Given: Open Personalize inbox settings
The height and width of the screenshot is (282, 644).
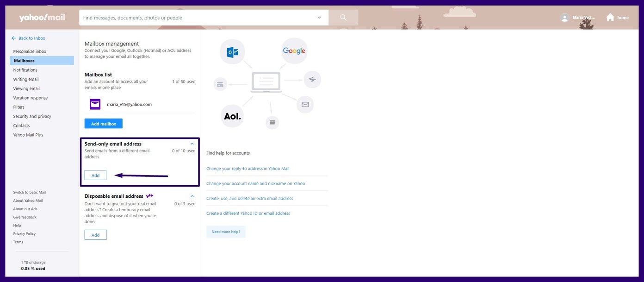Looking at the screenshot, I should [x=30, y=51].
